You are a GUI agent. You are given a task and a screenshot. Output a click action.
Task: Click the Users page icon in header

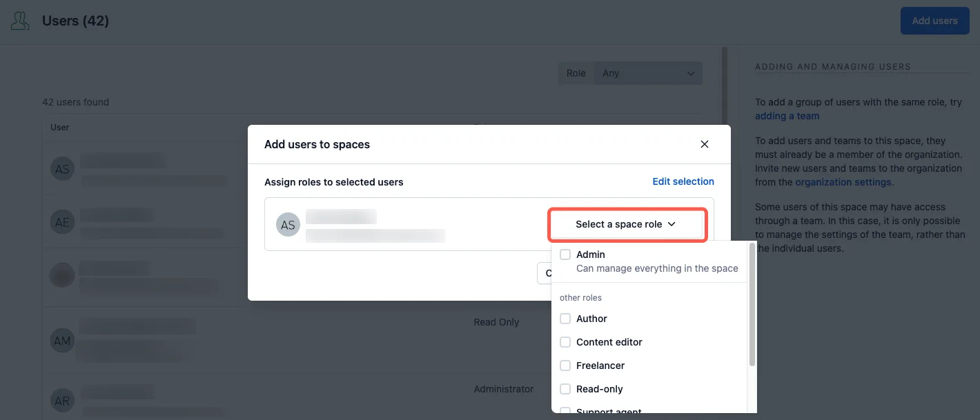(20, 21)
